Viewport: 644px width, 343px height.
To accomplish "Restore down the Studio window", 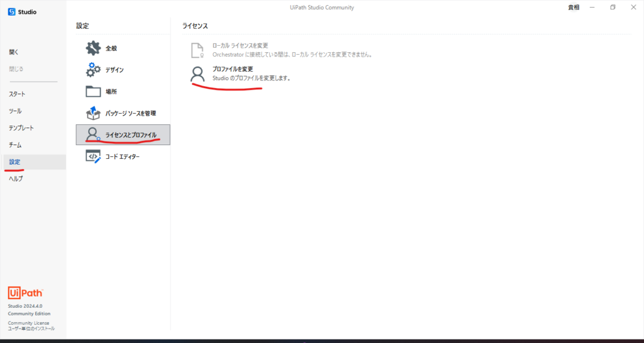I will coord(613,8).
